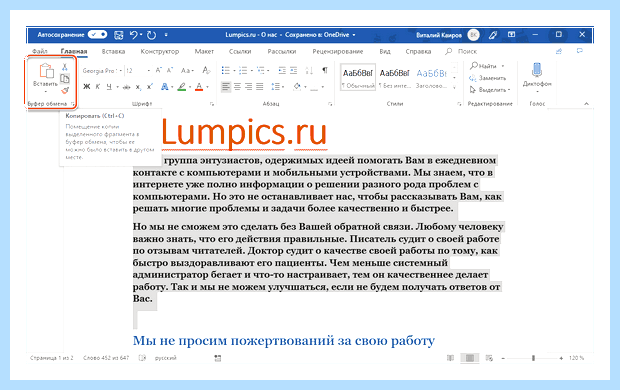Viewport: 620px width, 390px height.
Task: Click the Share icon at ribbon right
Action: pos(559,51)
